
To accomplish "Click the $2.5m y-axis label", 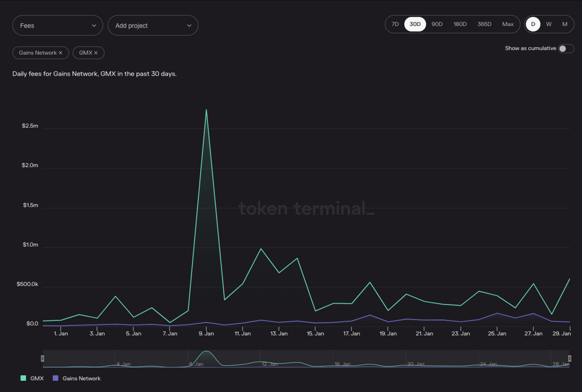I will click(30, 126).
